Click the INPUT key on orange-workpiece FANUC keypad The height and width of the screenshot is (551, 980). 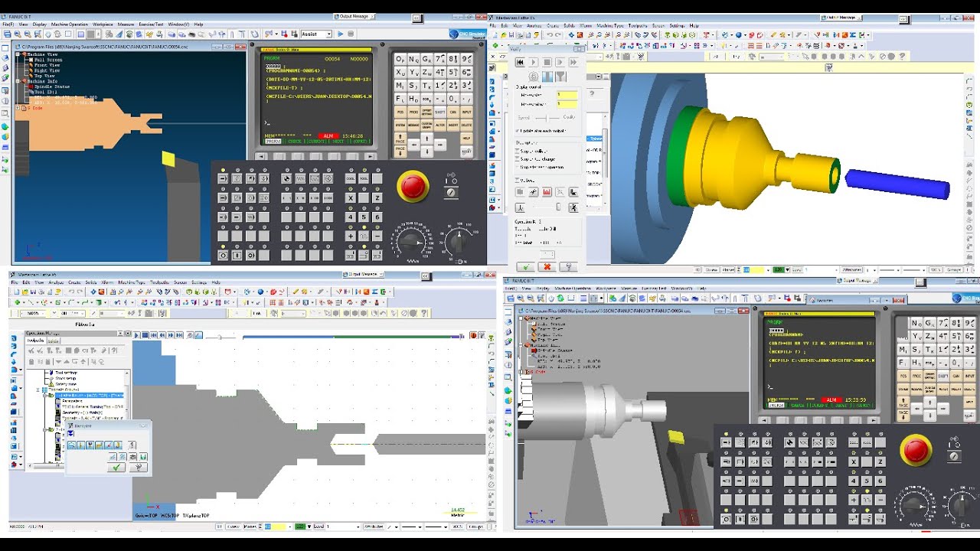pos(466,112)
